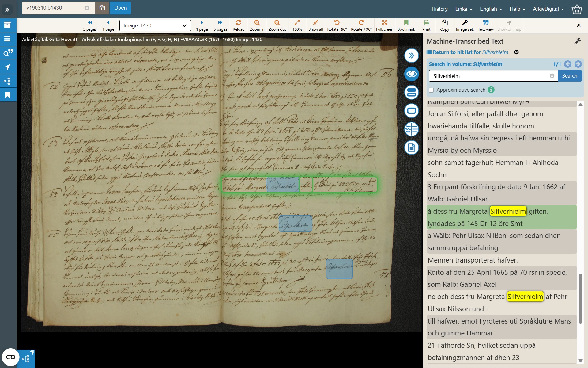Go to next search hit arrow

[x=578, y=64]
